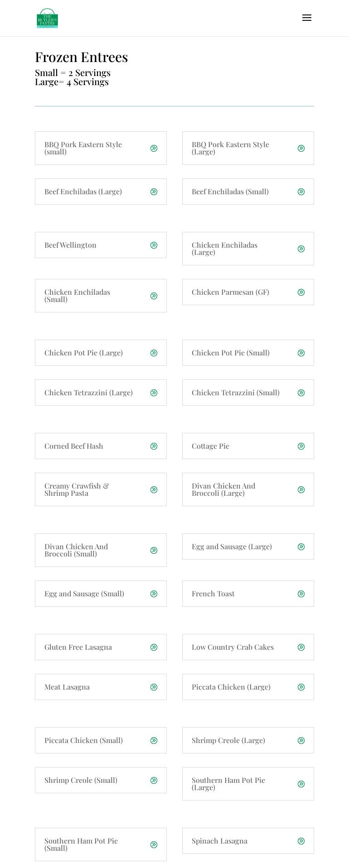Open BBQ Pork Eastern Style (small) item
Screen dimensions: 349x868
point(101,148)
